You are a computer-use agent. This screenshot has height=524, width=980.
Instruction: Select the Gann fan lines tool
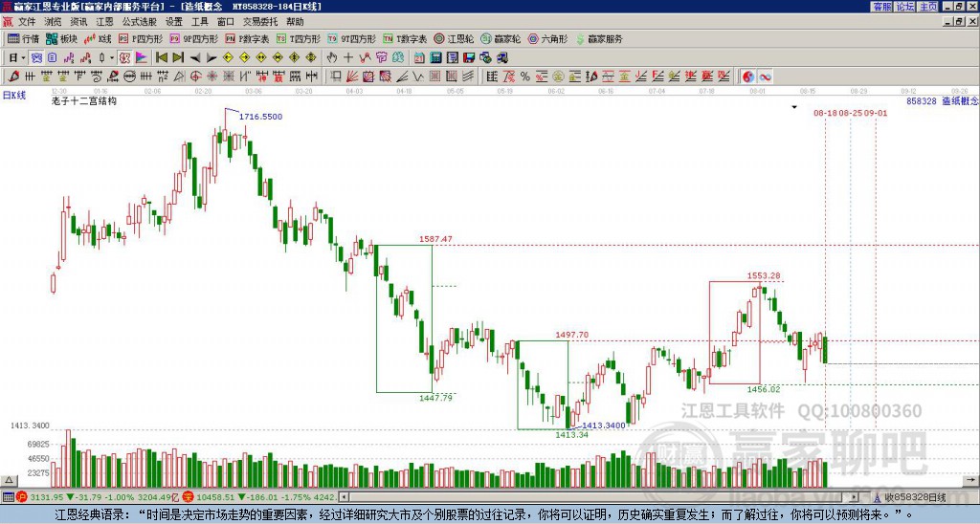tap(352, 76)
